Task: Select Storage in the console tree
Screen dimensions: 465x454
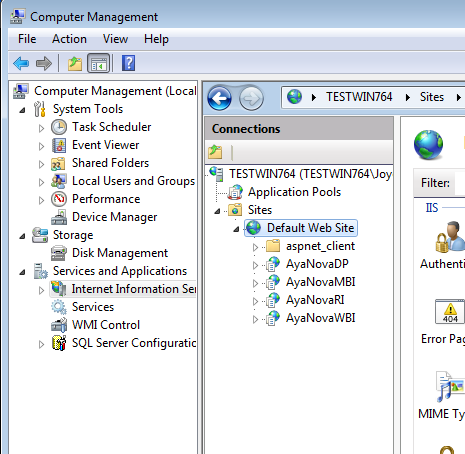Action: (x=73, y=235)
